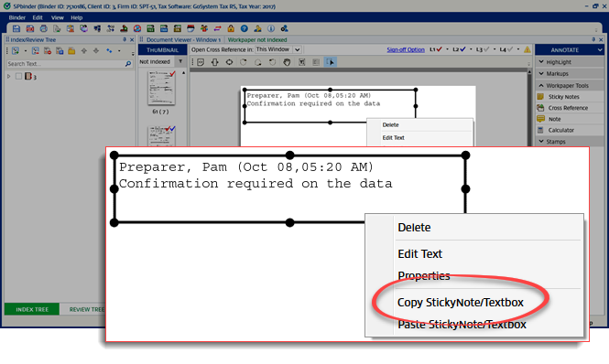Toggle the L4 sign-off checkmark

click(x=510, y=49)
